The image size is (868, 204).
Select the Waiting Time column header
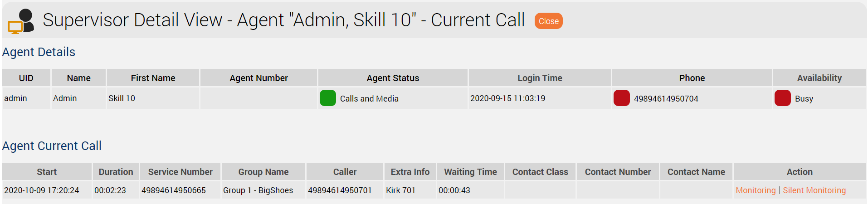pyautogui.click(x=470, y=172)
